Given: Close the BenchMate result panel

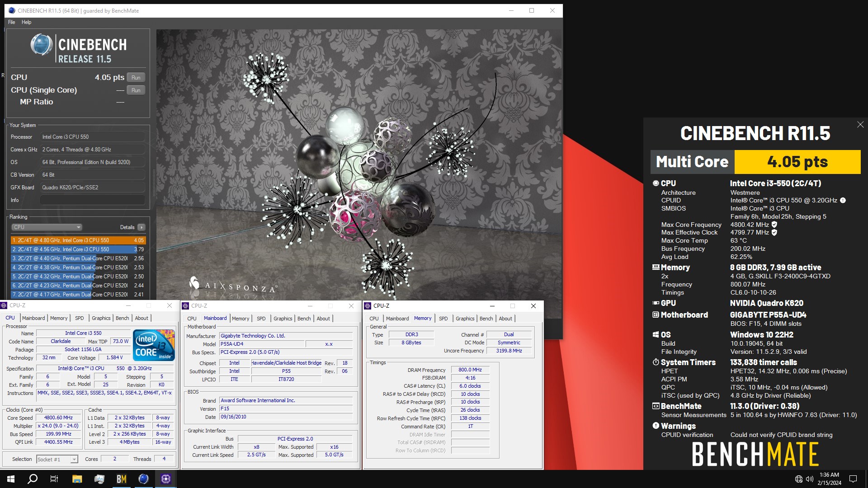Looking at the screenshot, I should pos(860,124).
